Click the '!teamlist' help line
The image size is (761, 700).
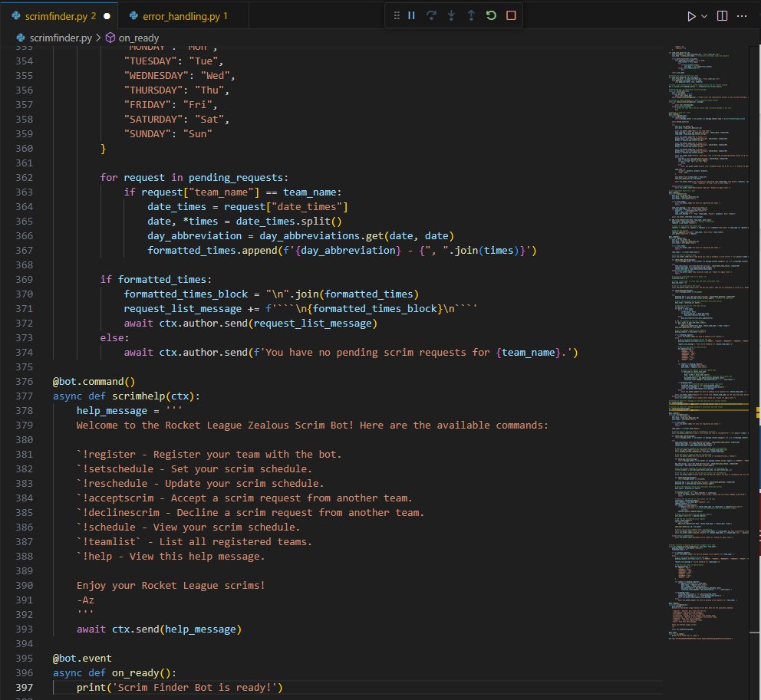tap(194, 541)
